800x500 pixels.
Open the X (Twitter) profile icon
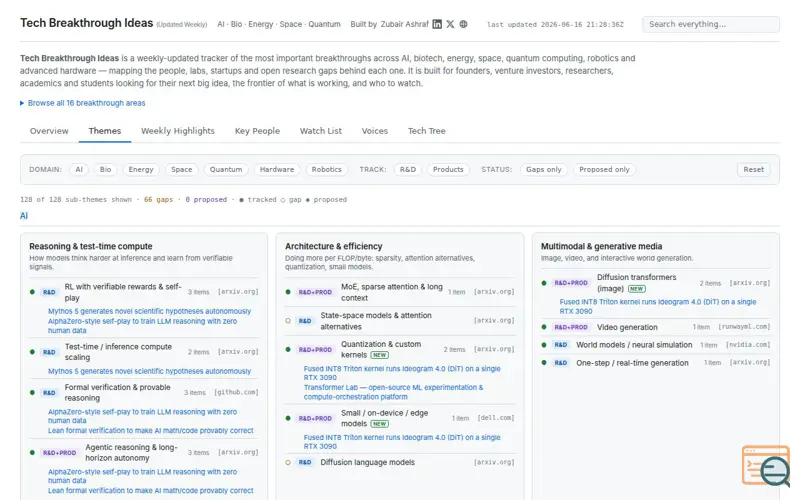(450, 24)
